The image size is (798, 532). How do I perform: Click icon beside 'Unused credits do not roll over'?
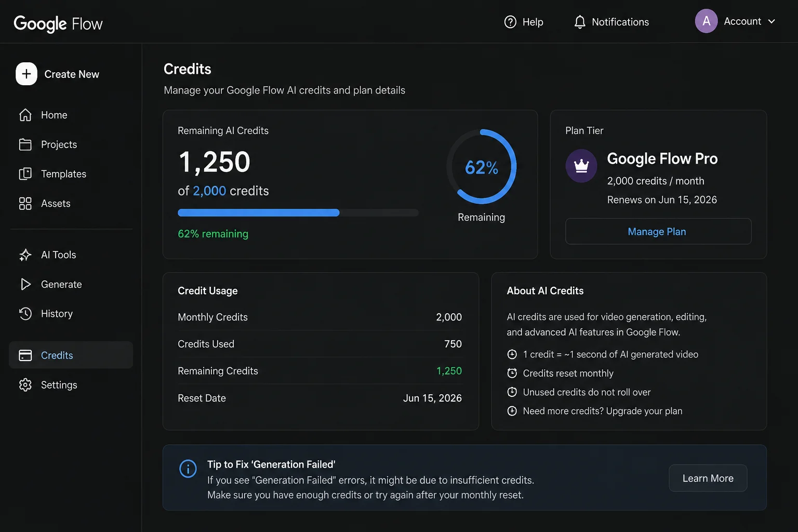(x=512, y=392)
